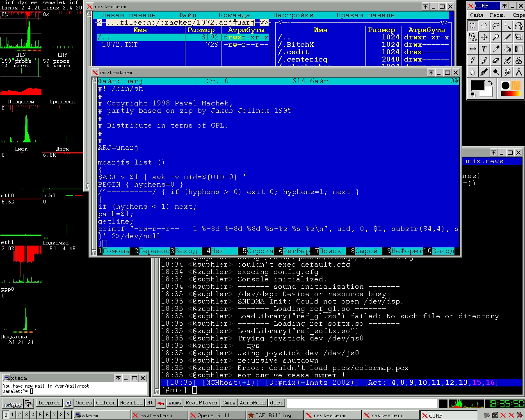Open the active pattern indicator
The height and width of the screenshot is (420, 525).
[x=516, y=85]
